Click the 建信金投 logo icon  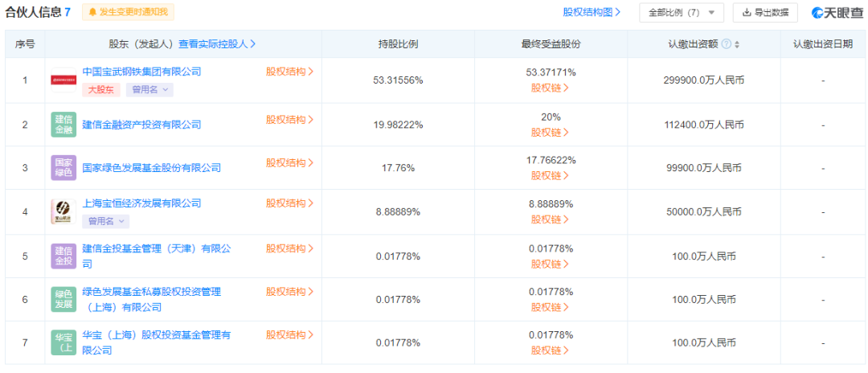point(63,256)
